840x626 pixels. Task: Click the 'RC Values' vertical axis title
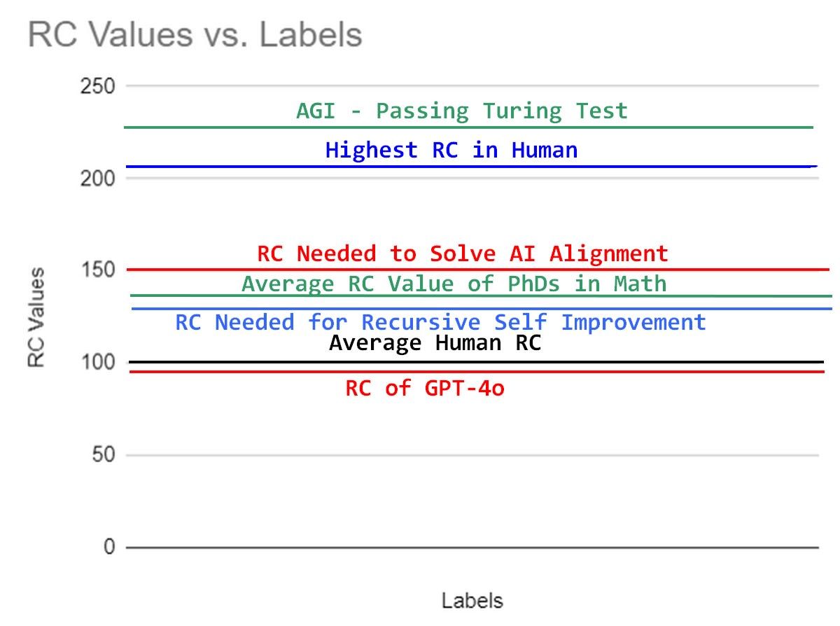36,317
